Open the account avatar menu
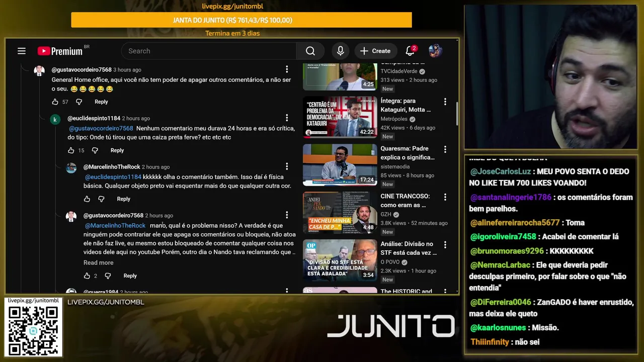The height and width of the screenshot is (362, 644). (x=435, y=51)
